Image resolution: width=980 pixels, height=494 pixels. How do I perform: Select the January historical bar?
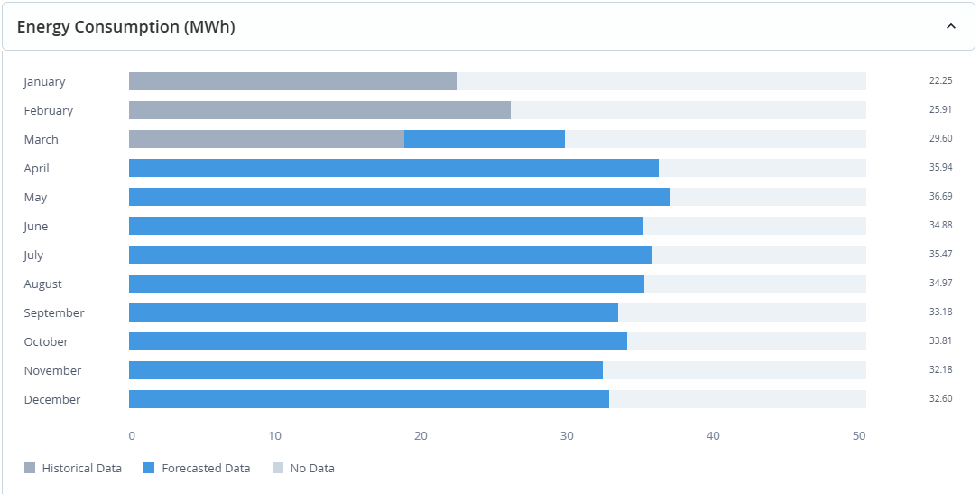coord(292,81)
